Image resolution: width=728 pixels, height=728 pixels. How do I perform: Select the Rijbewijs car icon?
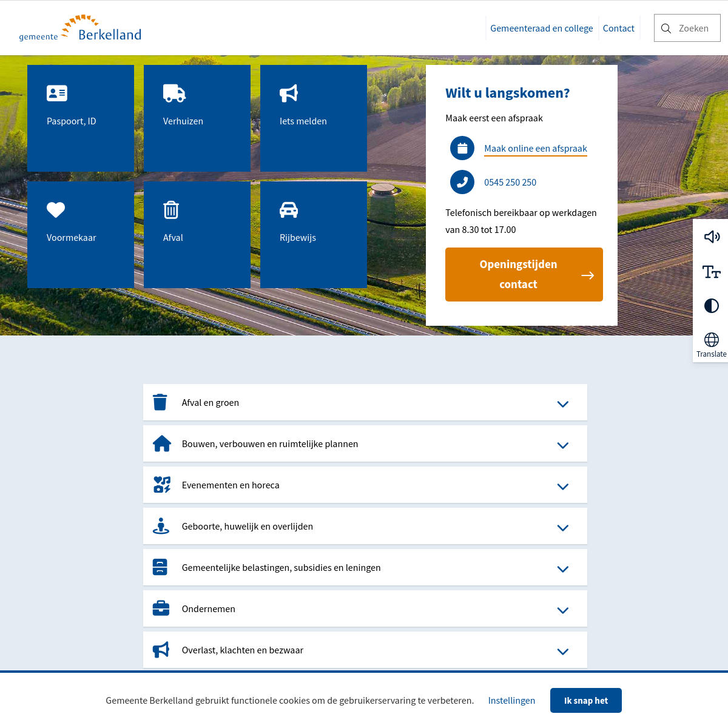pyautogui.click(x=289, y=209)
